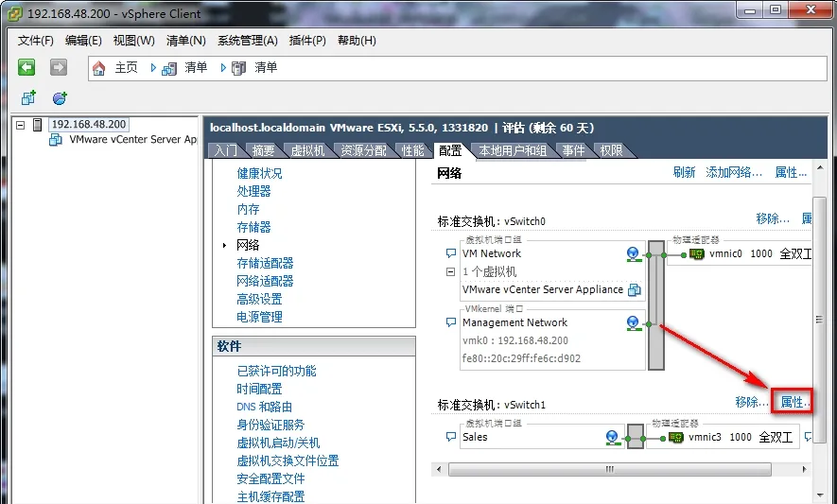Click the globe port icon for VM Network

(633, 253)
